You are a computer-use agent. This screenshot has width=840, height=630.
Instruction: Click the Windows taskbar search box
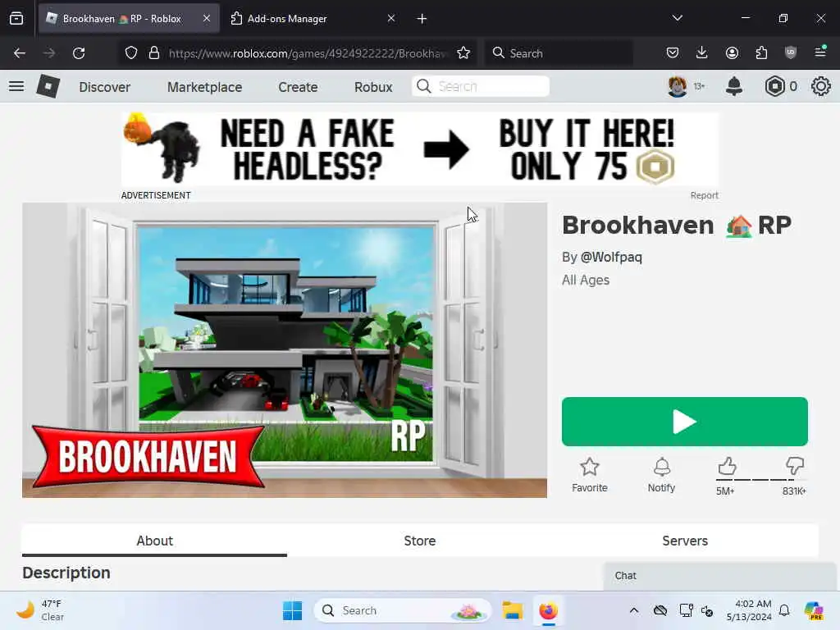pyautogui.click(x=403, y=610)
